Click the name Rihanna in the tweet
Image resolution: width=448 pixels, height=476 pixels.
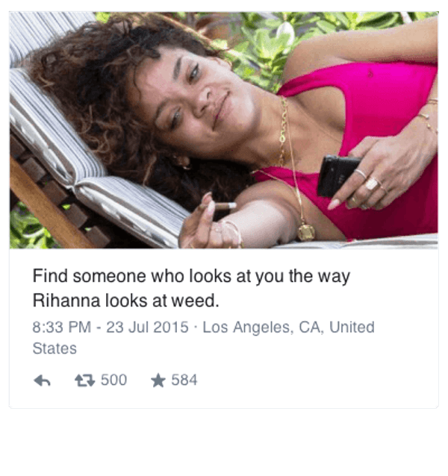click(66, 301)
